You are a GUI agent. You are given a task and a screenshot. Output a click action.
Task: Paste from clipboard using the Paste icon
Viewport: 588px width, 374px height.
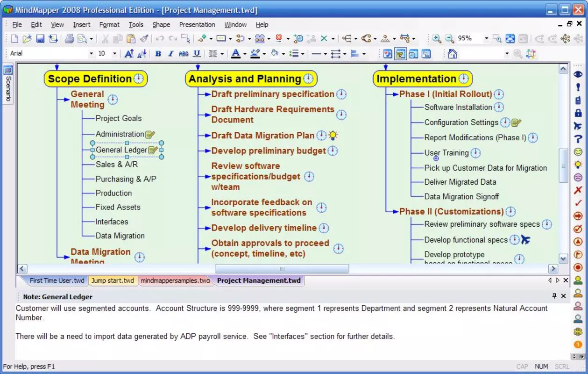[131, 39]
